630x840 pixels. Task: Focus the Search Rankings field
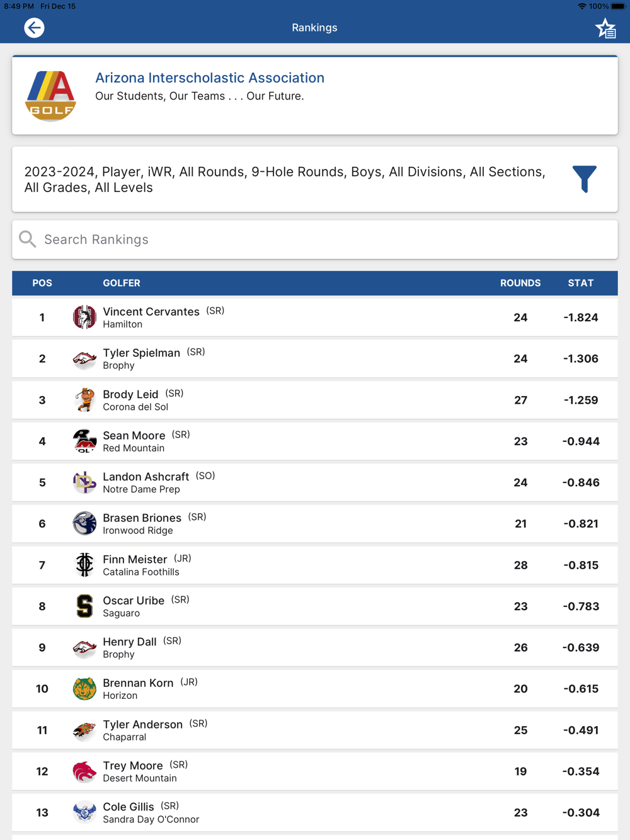click(x=315, y=239)
